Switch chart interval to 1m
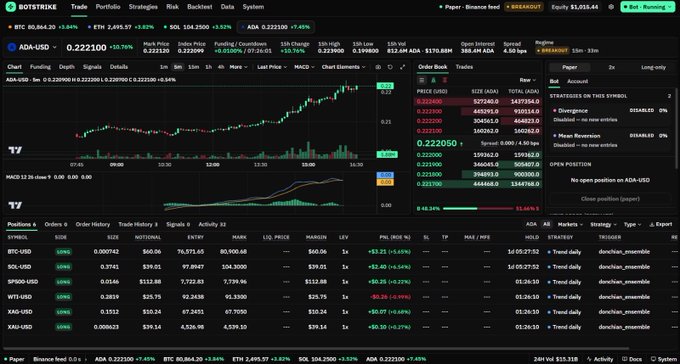 163,67
